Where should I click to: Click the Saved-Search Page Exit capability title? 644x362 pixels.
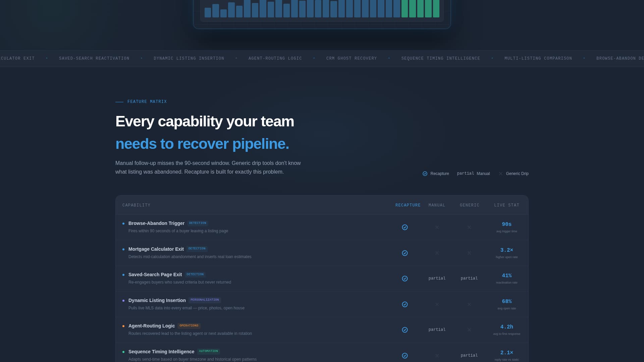(155, 275)
